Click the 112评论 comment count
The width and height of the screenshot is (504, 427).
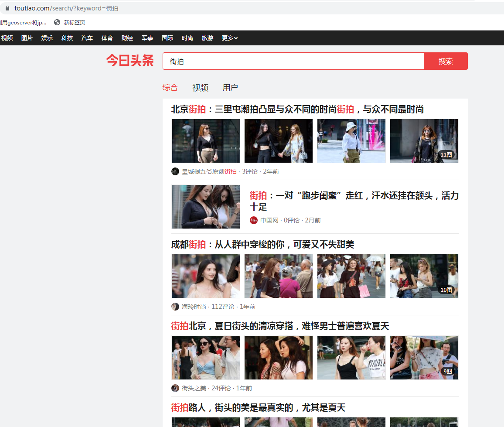(x=223, y=307)
